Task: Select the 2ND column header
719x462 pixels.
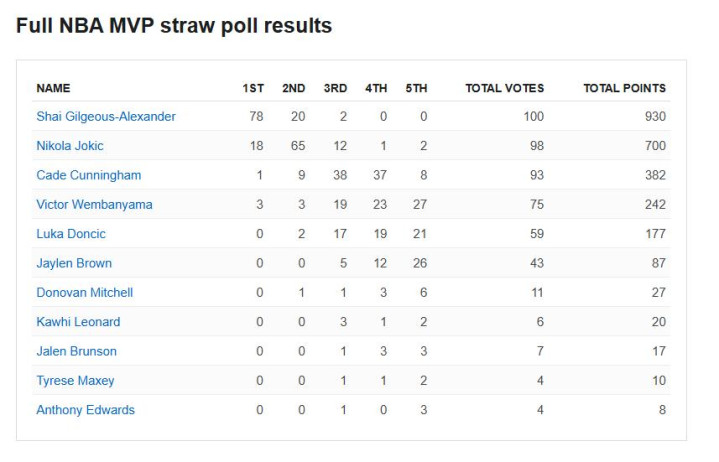Action: click(x=294, y=88)
